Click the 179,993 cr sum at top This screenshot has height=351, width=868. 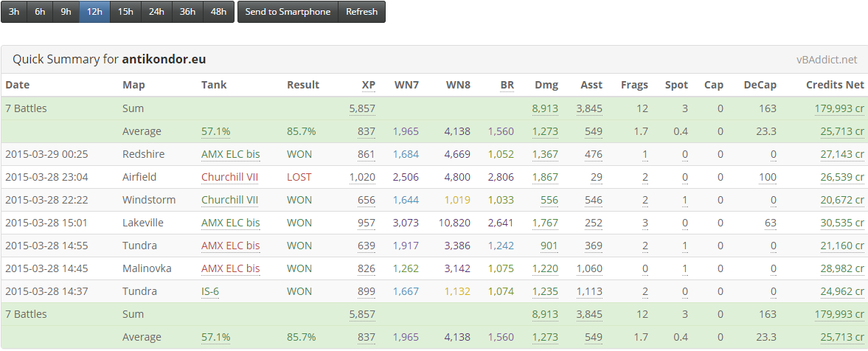[x=839, y=108]
